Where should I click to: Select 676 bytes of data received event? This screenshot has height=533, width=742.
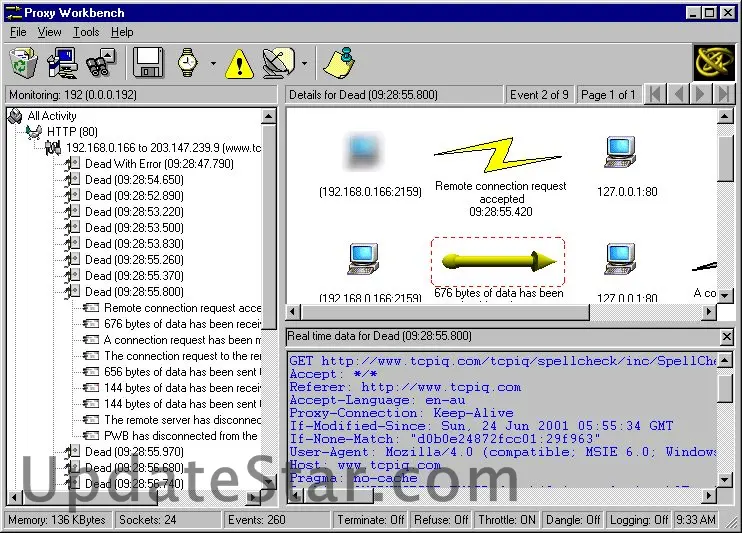coord(183,324)
